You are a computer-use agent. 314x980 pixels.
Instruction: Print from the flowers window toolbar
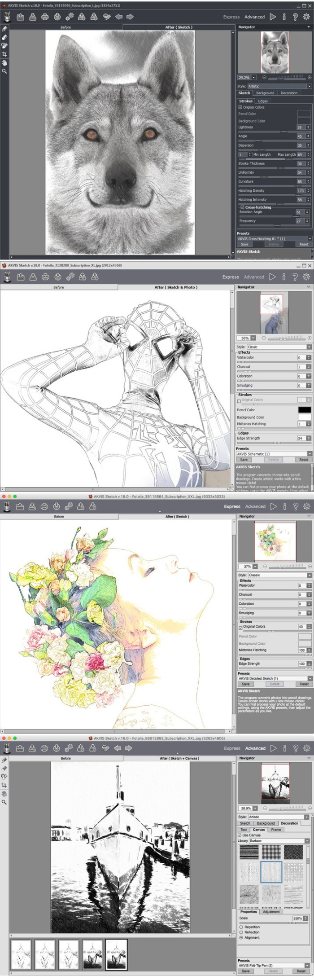(44, 506)
